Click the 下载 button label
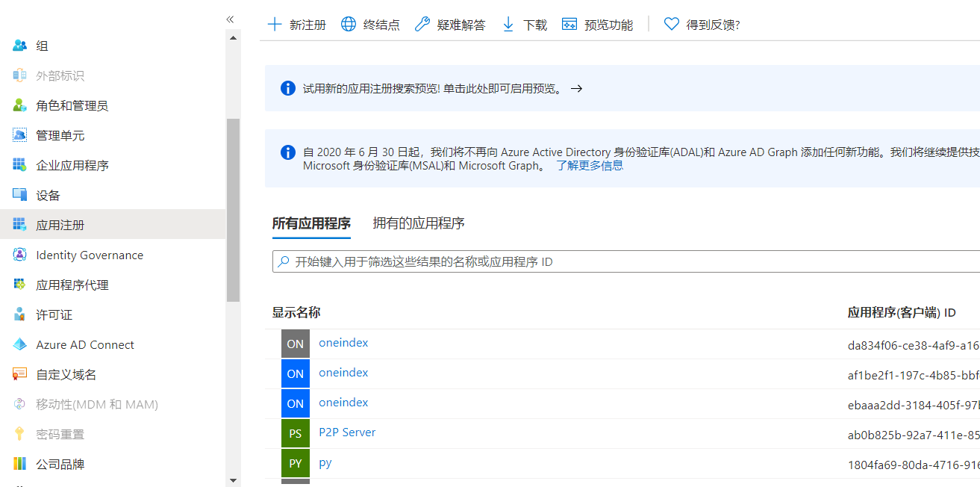This screenshot has height=487, width=980. point(535,25)
